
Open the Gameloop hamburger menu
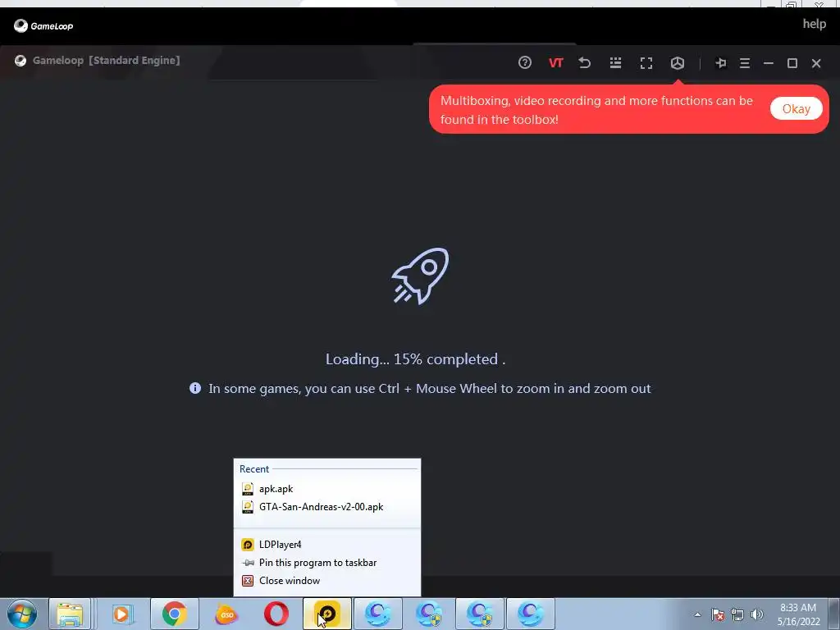745,63
